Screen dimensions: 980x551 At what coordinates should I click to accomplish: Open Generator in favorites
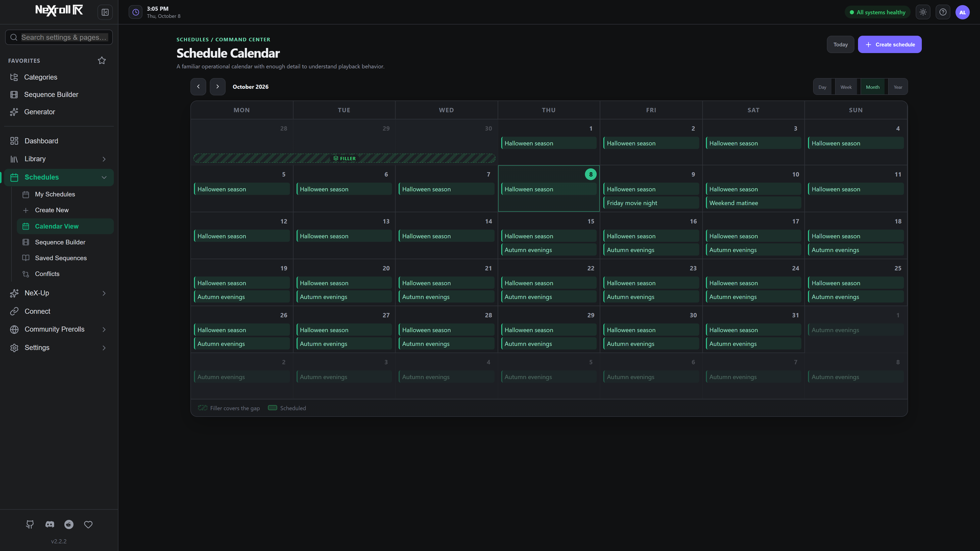(x=59, y=112)
